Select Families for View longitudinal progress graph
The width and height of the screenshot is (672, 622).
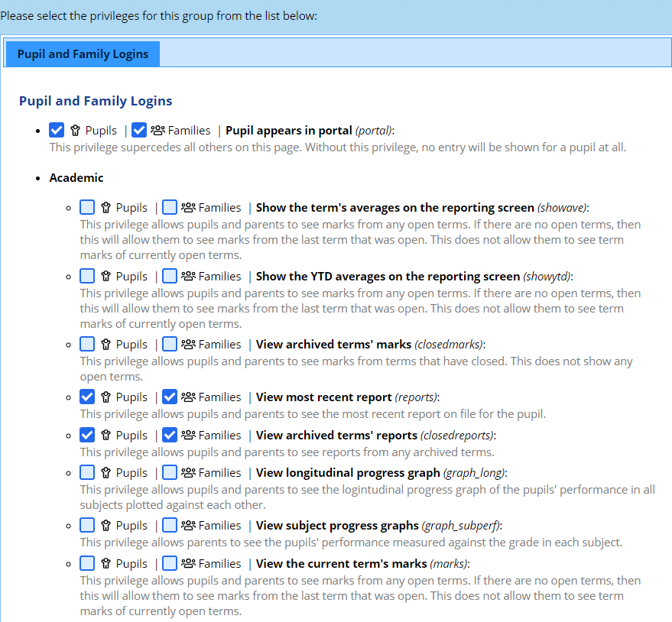[170, 472]
